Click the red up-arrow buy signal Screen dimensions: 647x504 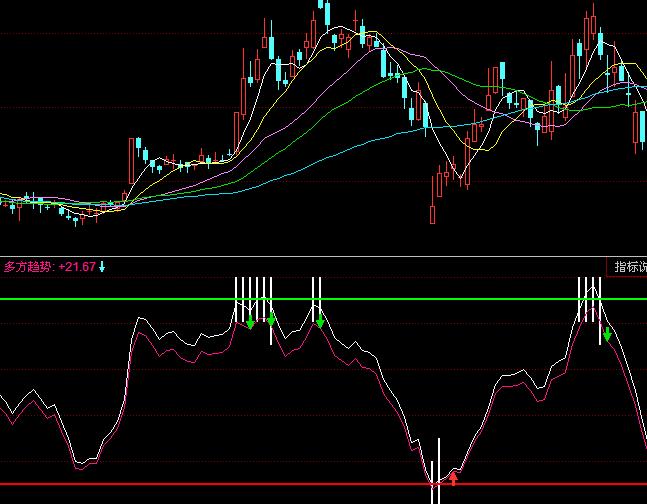click(x=453, y=478)
